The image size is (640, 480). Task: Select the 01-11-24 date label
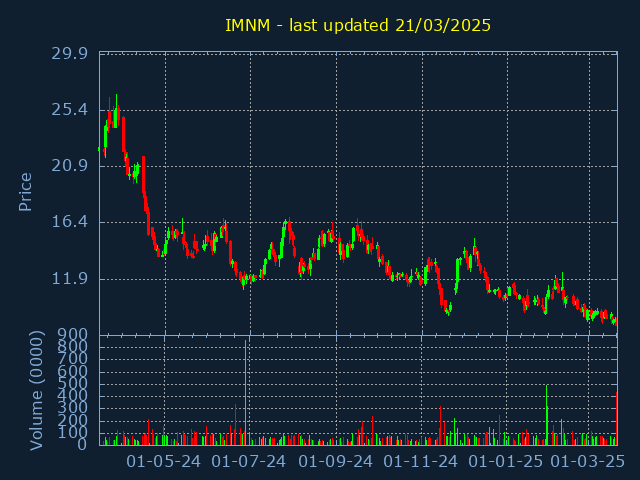pos(421,462)
